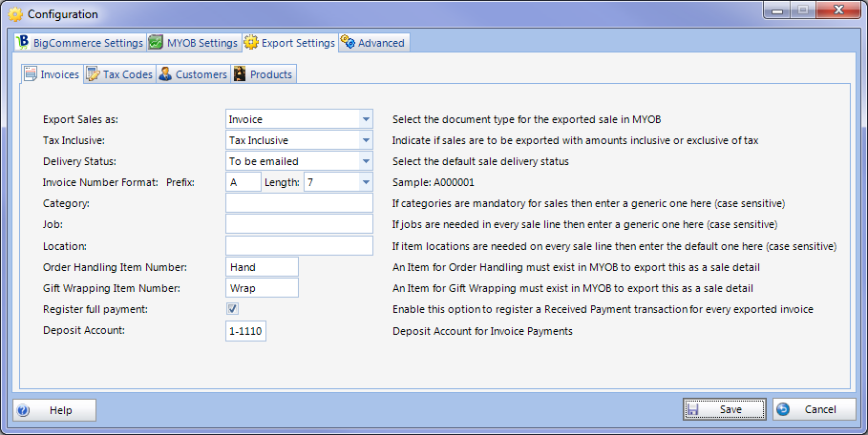The image size is (868, 435).
Task: Click the Customers sub-tab person icon
Action: click(x=165, y=74)
